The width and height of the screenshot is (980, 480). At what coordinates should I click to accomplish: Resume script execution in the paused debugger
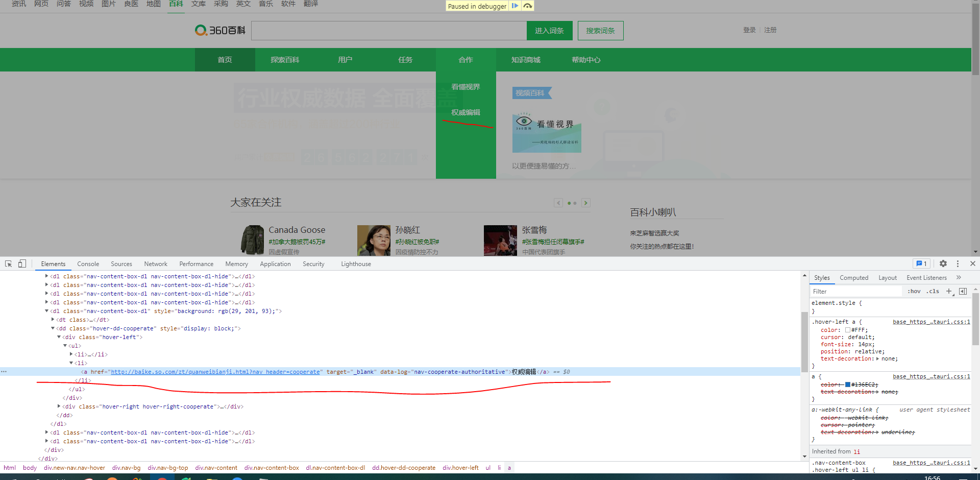point(516,6)
